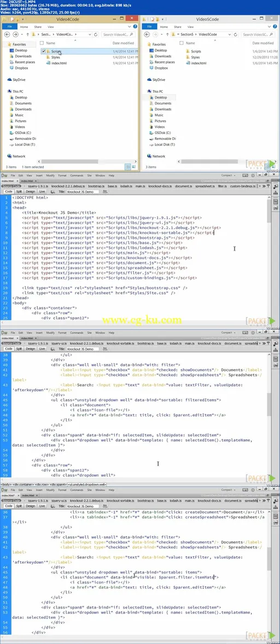The image size is (280, 644).
Task: Uncheck the Scripts folder checkbox in Video4Code
Action: [44, 51]
